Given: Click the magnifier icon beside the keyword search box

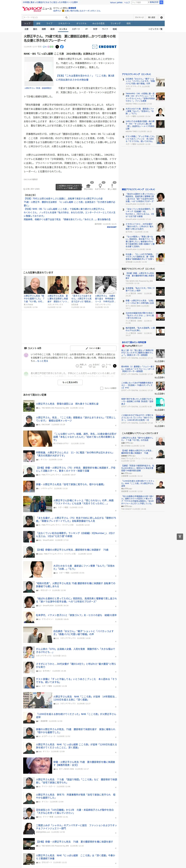Looking at the screenshot, I should click(x=66, y=18).
